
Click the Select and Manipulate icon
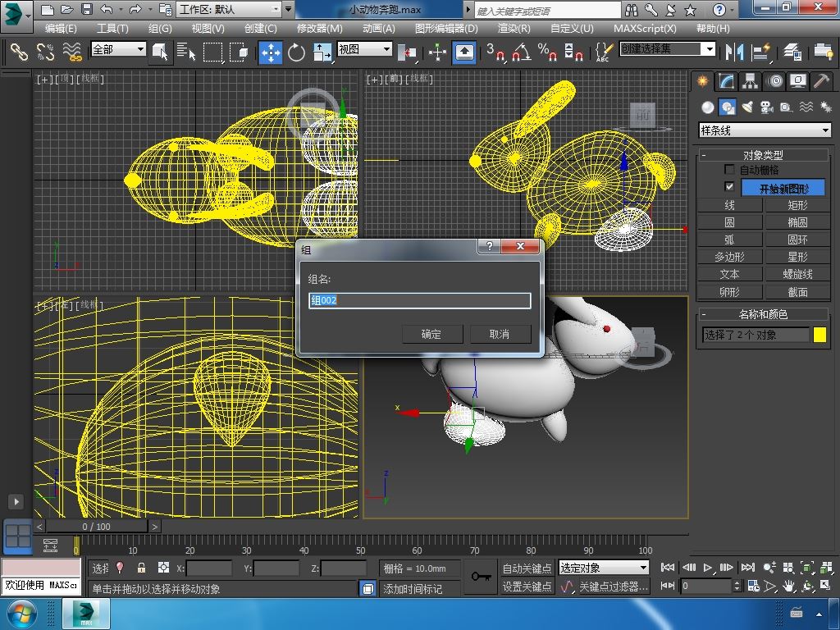(437, 52)
